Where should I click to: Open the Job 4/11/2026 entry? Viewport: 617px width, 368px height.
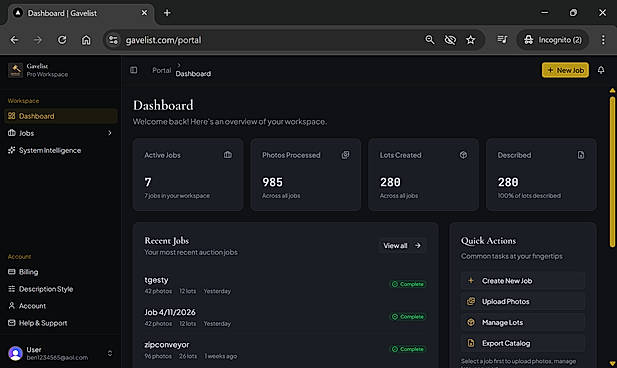coord(170,312)
